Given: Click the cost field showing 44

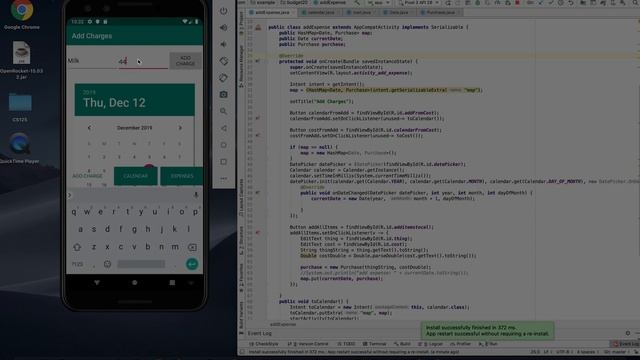Looking at the screenshot, I should coord(143,61).
